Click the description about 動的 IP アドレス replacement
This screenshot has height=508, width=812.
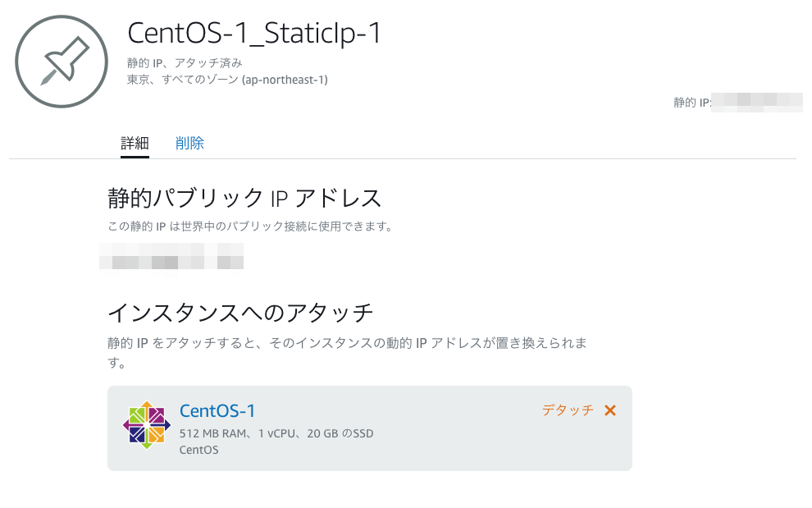tap(348, 353)
